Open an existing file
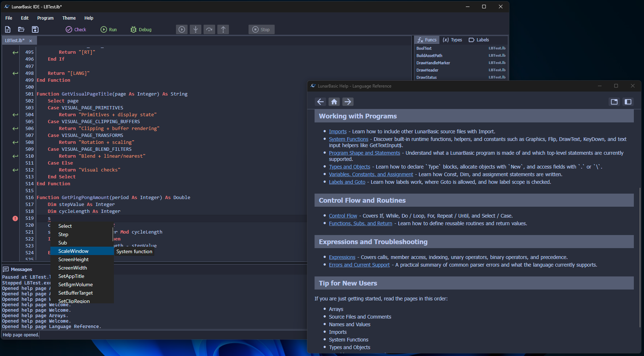 (21, 29)
